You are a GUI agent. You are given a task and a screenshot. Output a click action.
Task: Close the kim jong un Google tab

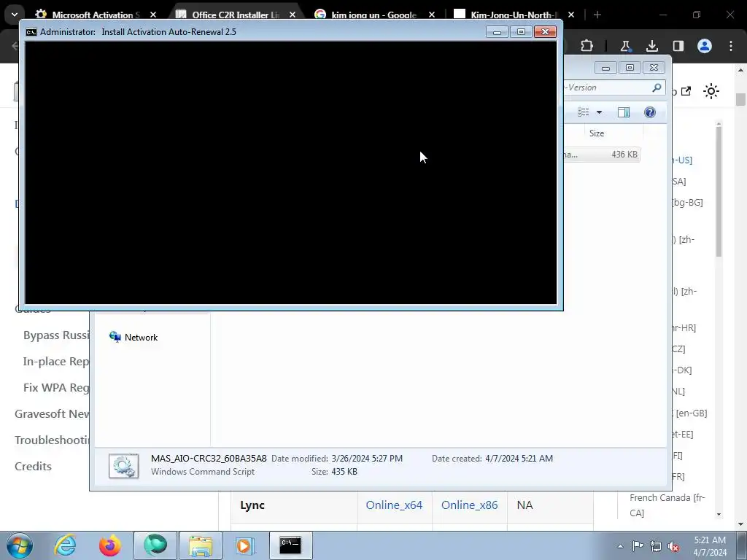[432, 15]
